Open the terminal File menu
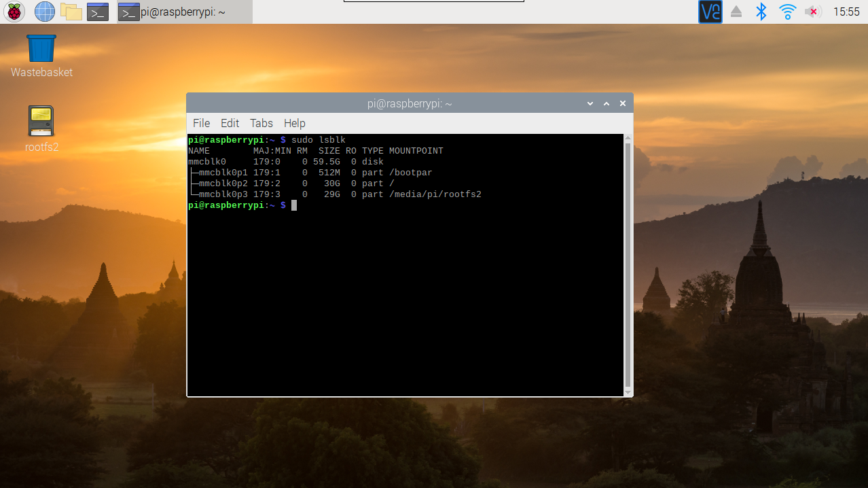Screen dimensions: 868x488 coord(201,123)
